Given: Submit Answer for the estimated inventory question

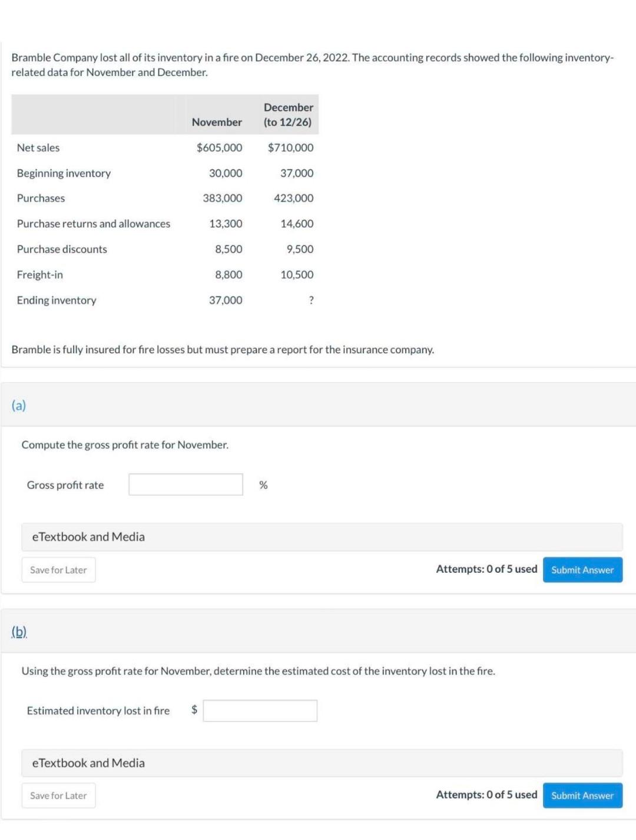Looking at the screenshot, I should (582, 795).
